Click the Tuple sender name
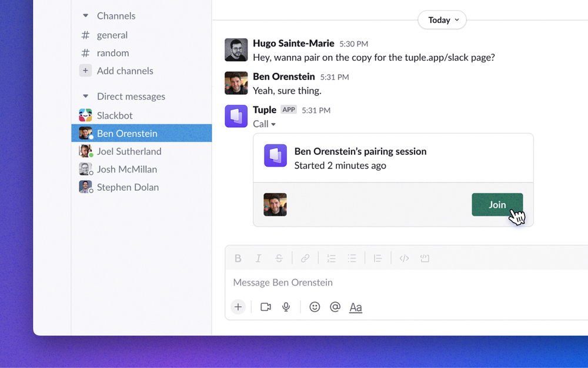 tap(265, 110)
